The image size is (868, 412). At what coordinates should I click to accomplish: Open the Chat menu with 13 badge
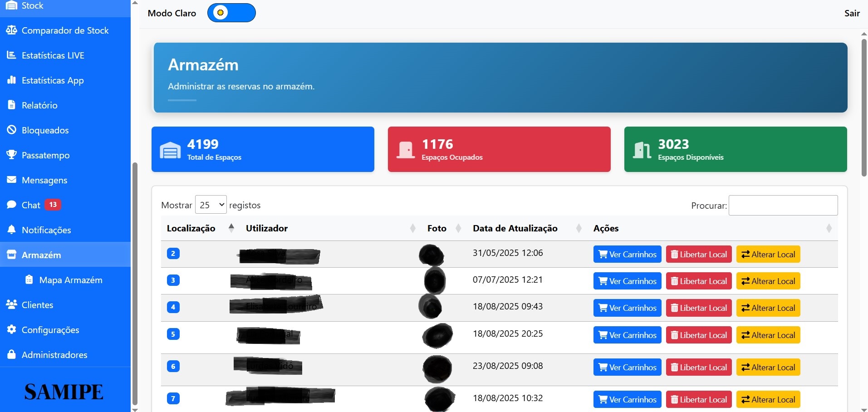(31, 205)
